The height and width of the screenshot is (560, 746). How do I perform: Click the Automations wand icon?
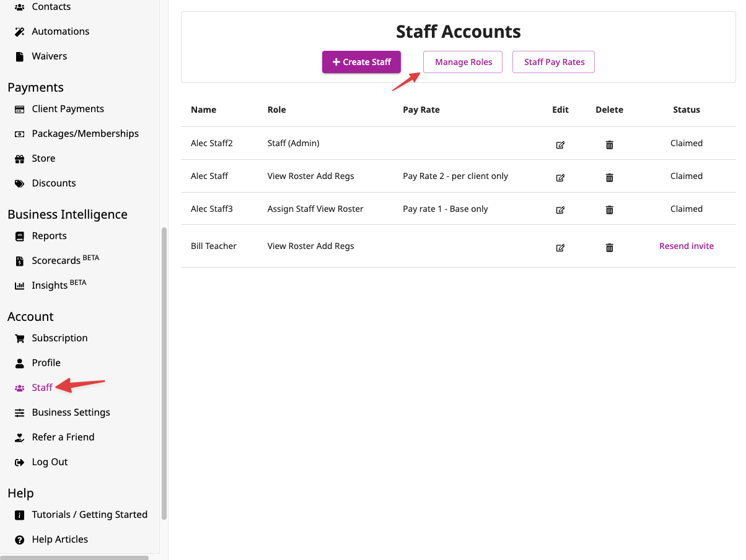pyautogui.click(x=20, y=32)
